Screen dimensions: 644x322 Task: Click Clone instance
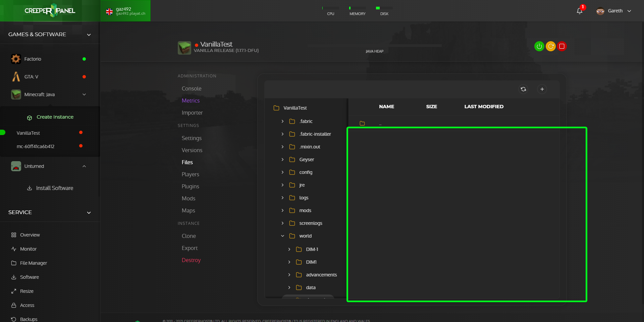pos(189,236)
